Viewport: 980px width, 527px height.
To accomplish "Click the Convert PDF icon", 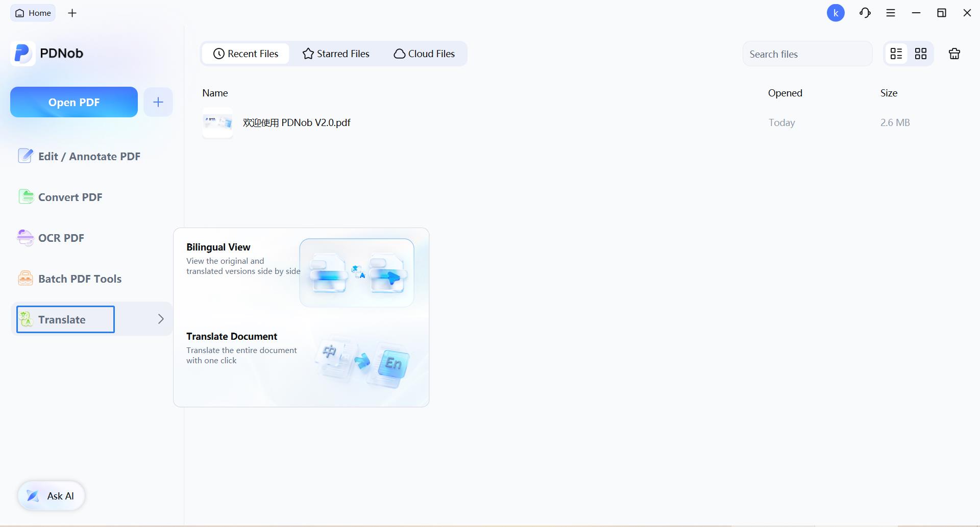I will point(26,196).
